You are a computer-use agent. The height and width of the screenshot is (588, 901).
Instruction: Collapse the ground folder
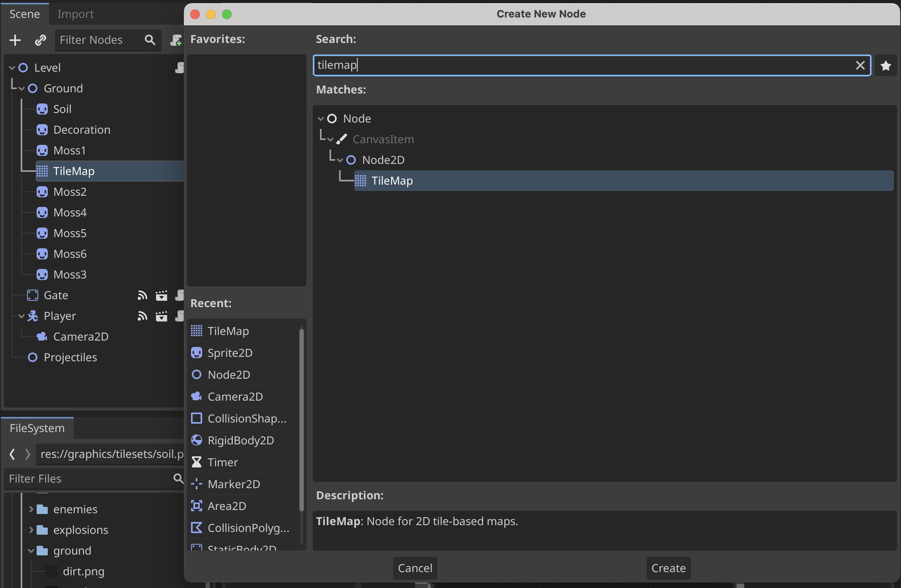click(x=31, y=551)
